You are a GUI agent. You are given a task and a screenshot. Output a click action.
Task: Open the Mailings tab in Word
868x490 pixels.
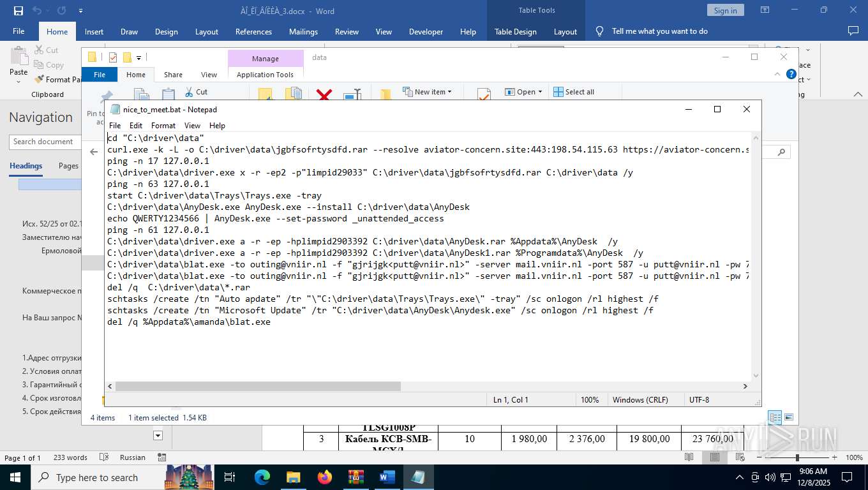[x=303, y=31]
